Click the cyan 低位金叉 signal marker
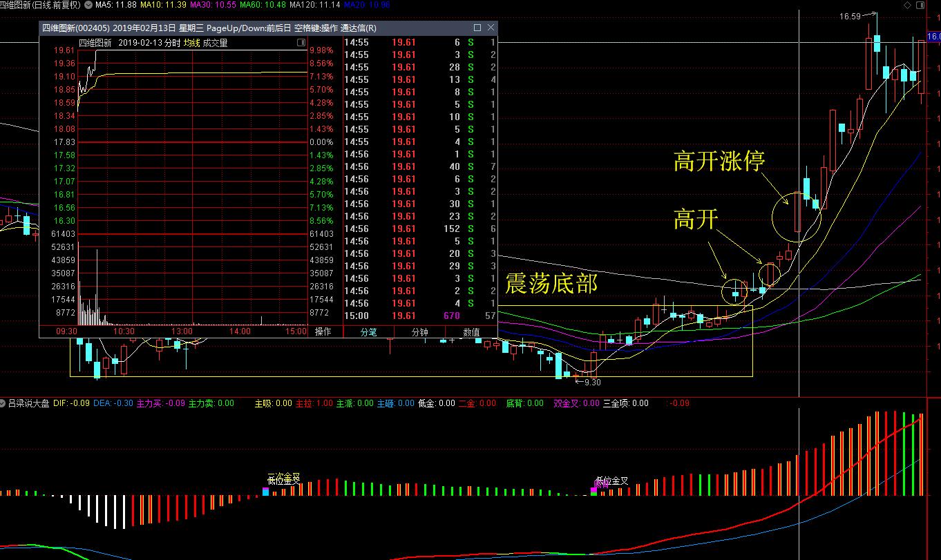 (x=265, y=492)
